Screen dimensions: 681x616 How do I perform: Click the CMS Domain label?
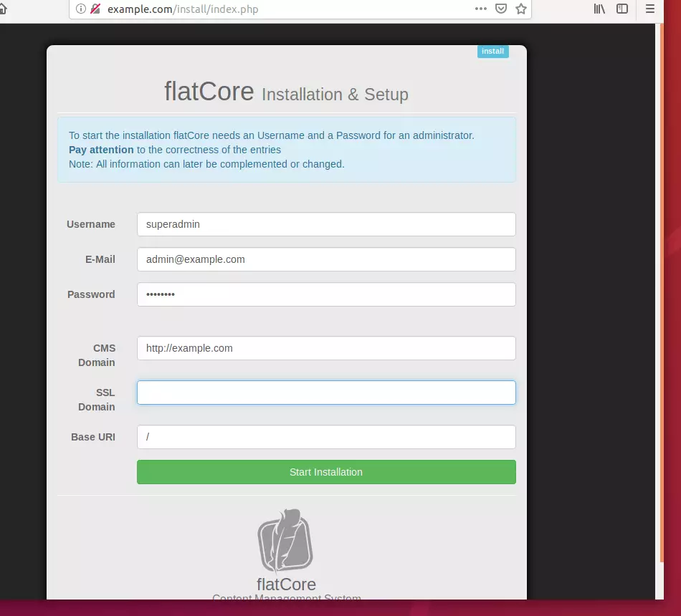pyautogui.click(x=97, y=355)
